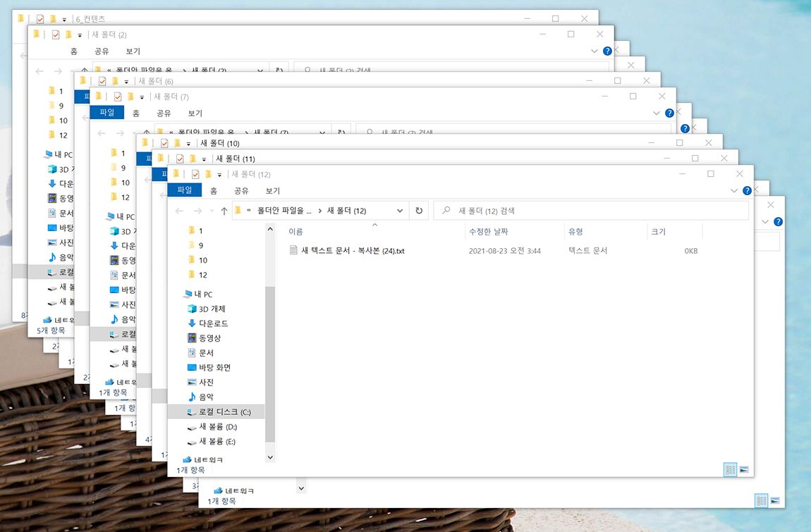Click new folder quick access icon in 새 폴더 (12)
Viewport: 811px width, 532px height.
209,174
